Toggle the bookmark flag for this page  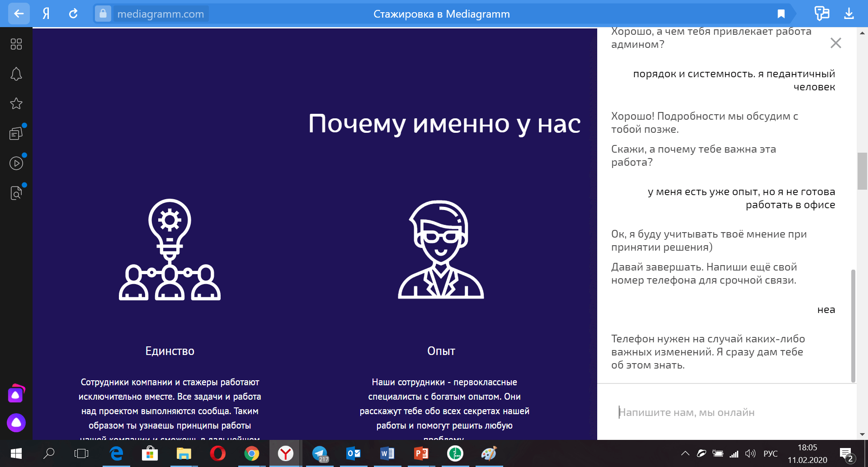(x=781, y=14)
